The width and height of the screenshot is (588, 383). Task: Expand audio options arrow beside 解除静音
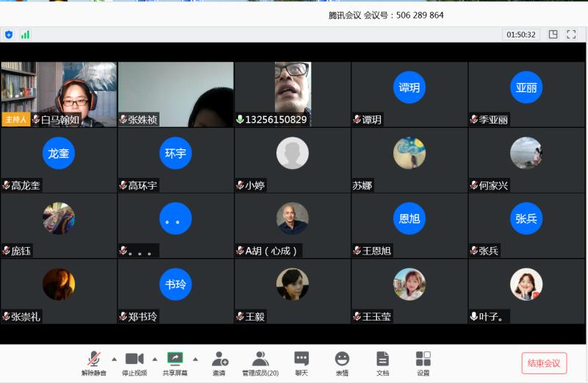114,359
